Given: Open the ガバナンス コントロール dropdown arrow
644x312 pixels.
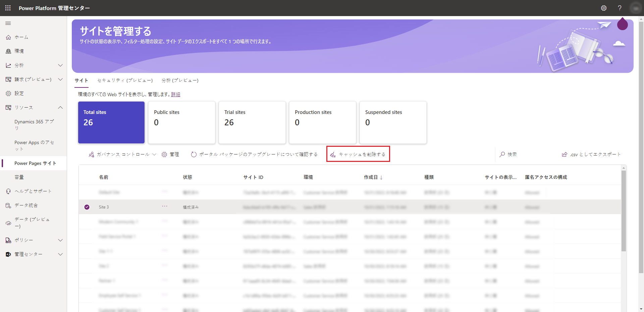Looking at the screenshot, I should (x=154, y=154).
